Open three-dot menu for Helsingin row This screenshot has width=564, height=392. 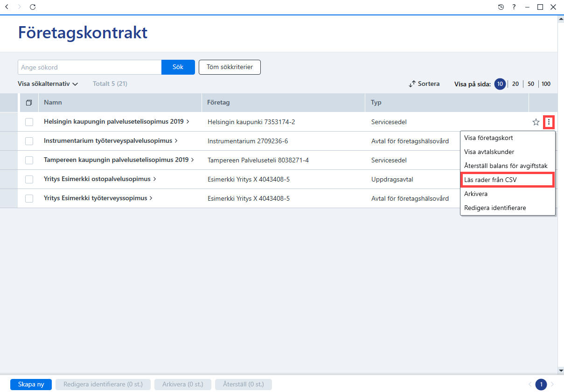coord(549,122)
